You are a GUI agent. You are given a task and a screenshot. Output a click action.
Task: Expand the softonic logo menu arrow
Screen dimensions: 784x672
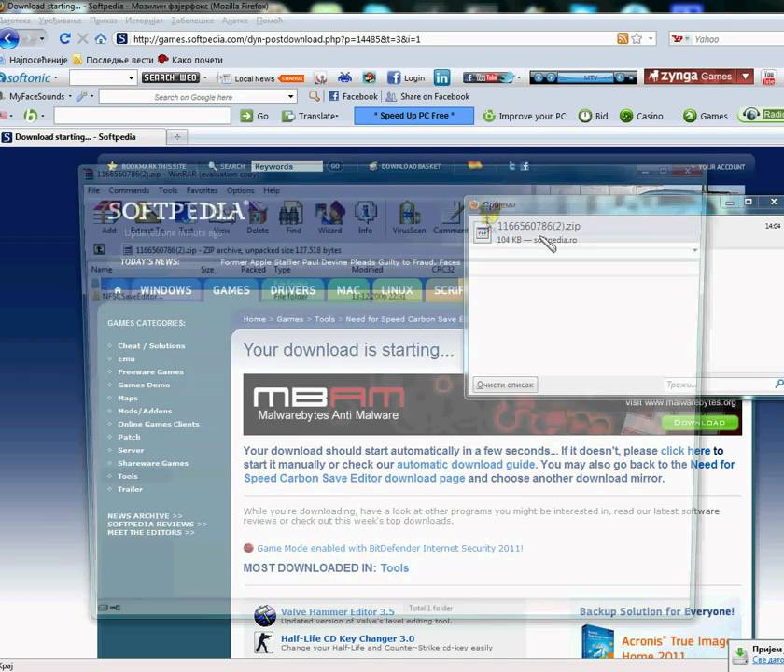coord(56,78)
